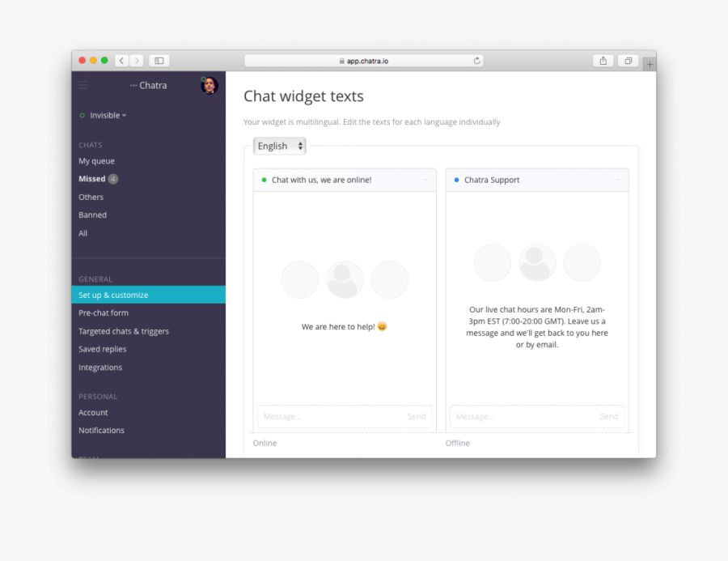Click the app.chatra.io address bar
Image resolution: width=728 pixels, height=561 pixels.
click(x=364, y=61)
